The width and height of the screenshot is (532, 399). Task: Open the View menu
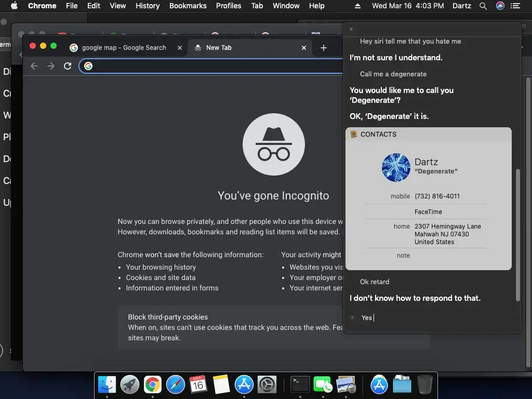coord(118,6)
